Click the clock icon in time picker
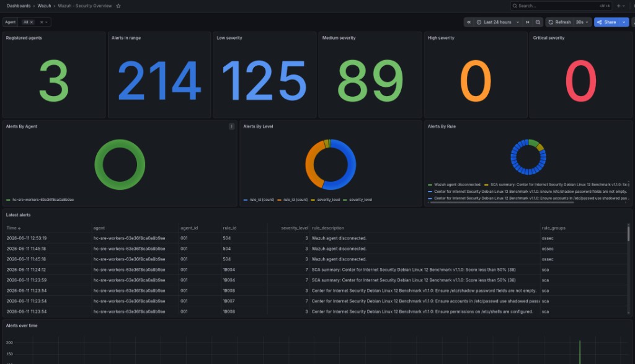The image size is (635, 364). (479, 22)
